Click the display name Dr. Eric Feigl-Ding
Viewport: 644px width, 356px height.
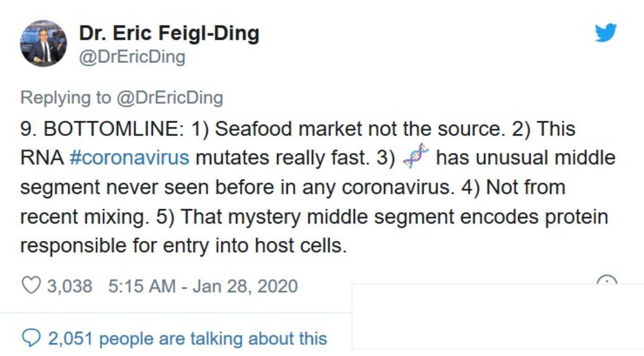[169, 33]
